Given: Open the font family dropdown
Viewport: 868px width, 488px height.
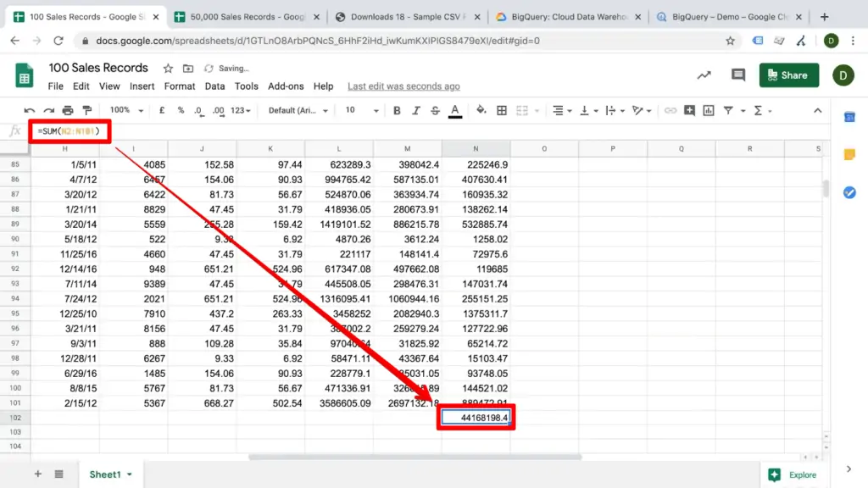Looking at the screenshot, I should click(x=297, y=110).
